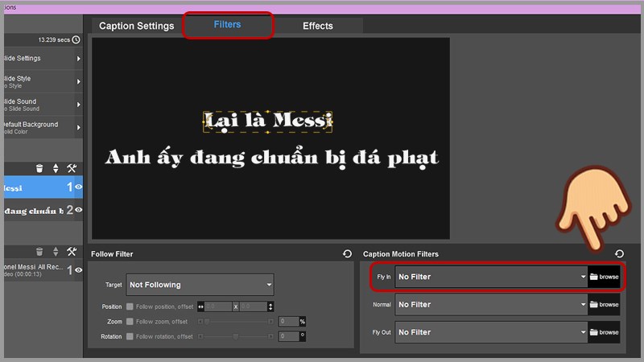Screen dimensions: 644x362
Task: Toggle visibility of caption 2
Action: coord(78,210)
